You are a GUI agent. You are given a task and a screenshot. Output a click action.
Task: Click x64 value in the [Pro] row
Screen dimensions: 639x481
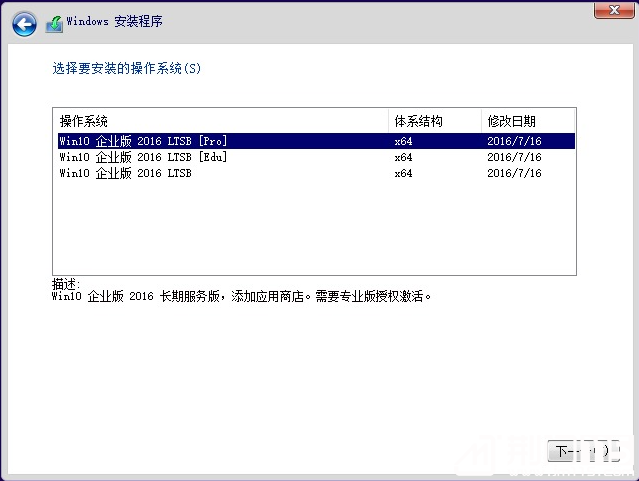click(403, 141)
